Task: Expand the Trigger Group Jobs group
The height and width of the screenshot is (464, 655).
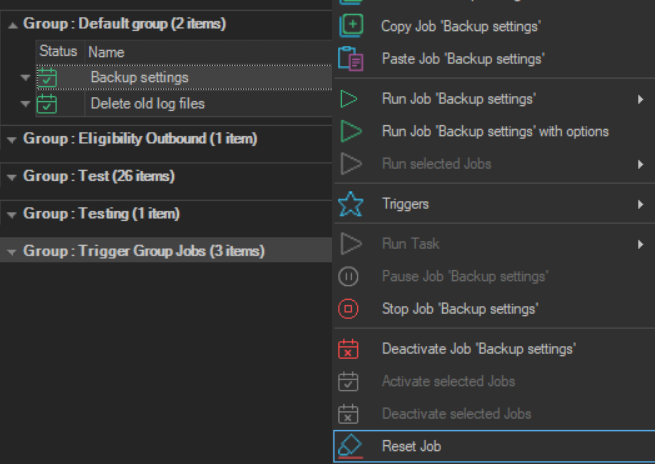Action: coord(12,252)
